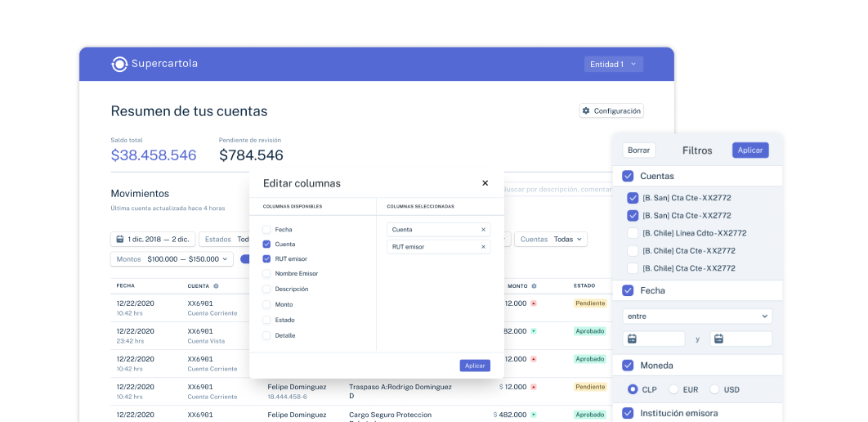
Task: Apply column changes in Editar columnas
Action: coord(475,366)
